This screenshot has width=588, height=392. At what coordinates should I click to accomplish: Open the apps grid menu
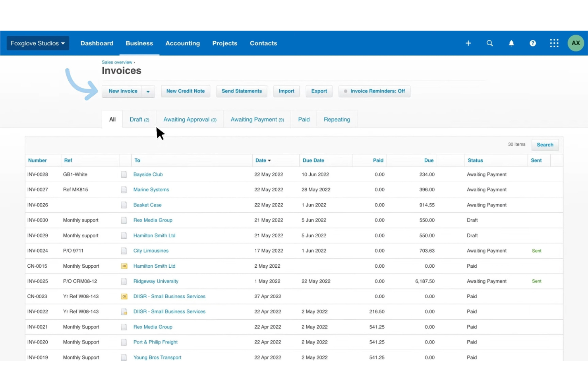[554, 43]
